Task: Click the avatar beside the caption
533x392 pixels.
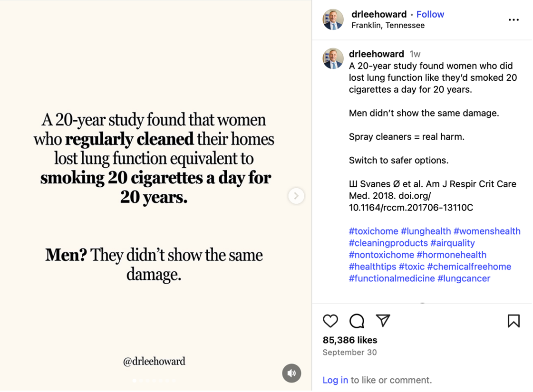Action: (x=333, y=58)
